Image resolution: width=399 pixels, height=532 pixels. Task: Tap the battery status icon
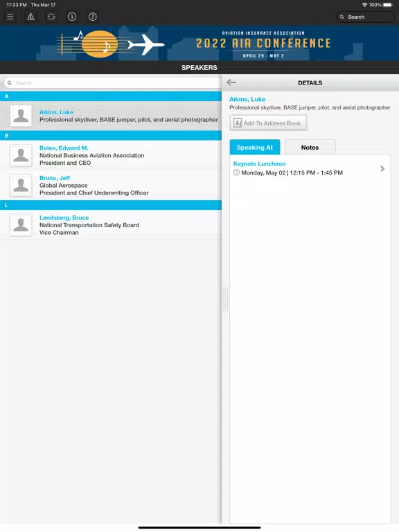pos(388,5)
